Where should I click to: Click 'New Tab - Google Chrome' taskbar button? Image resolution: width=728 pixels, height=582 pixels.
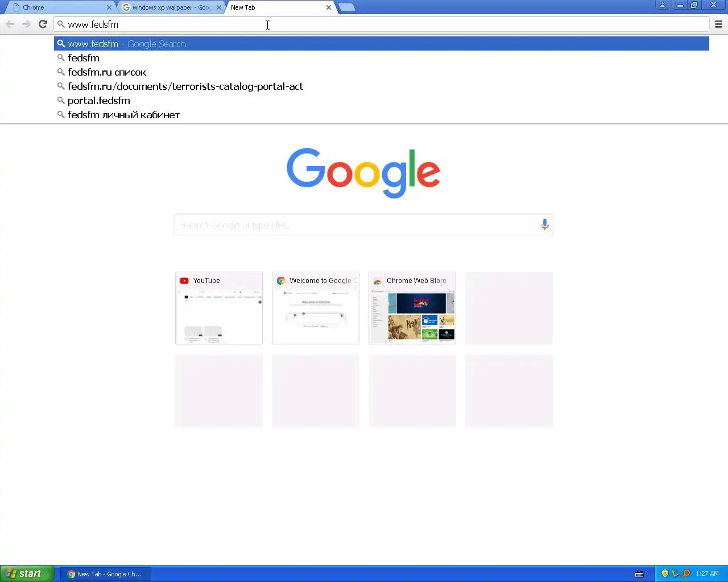pos(106,574)
